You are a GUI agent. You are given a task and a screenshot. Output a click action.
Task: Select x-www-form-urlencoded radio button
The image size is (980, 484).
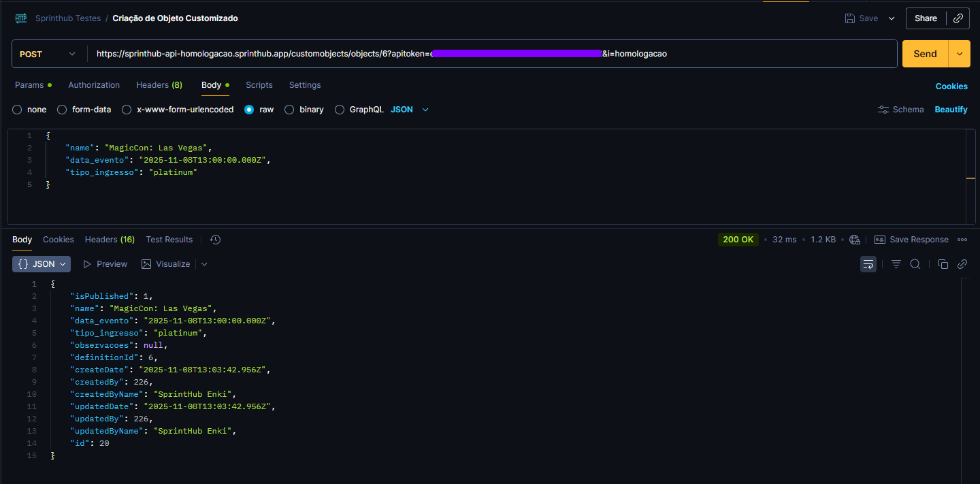pos(127,110)
